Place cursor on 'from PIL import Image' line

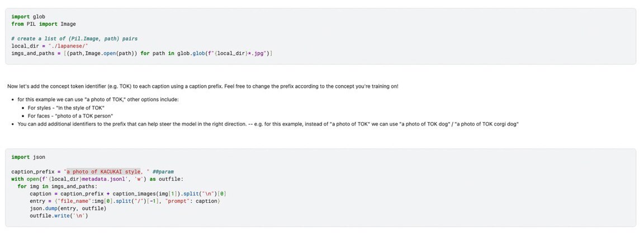coord(43,24)
